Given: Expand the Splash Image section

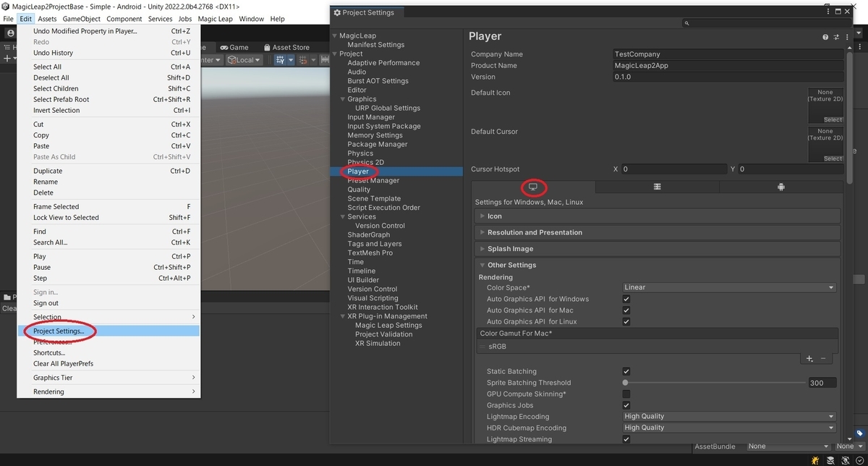Looking at the screenshot, I should click(x=658, y=249).
